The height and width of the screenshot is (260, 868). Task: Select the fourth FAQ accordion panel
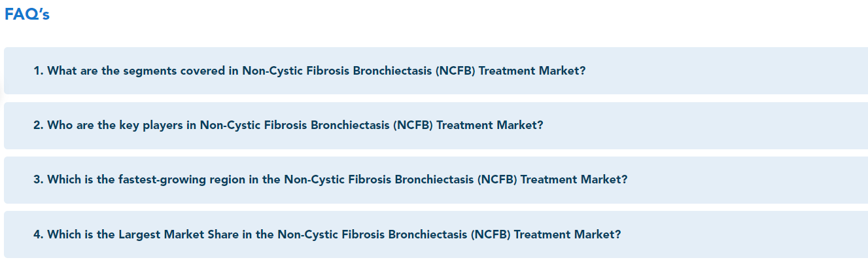[x=436, y=234]
